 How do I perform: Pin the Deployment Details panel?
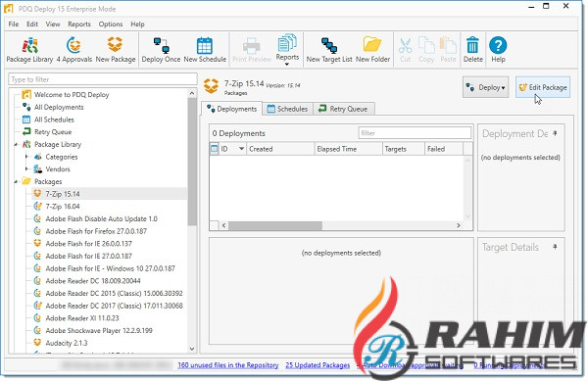pyautogui.click(x=555, y=133)
